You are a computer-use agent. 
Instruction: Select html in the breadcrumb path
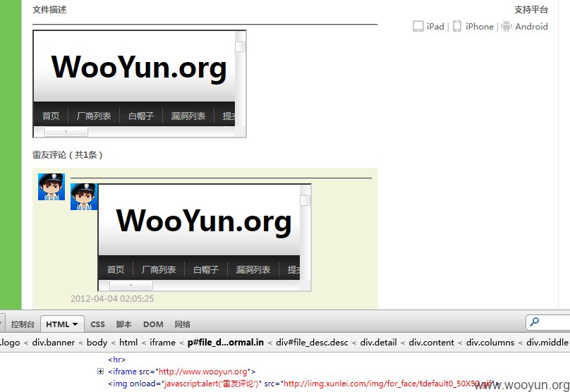(x=128, y=342)
